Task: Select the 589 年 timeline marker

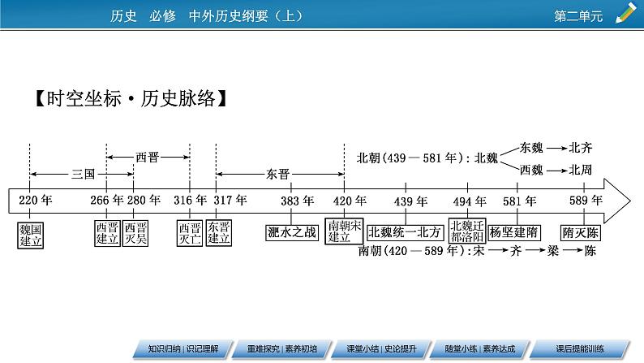Action: tap(586, 201)
